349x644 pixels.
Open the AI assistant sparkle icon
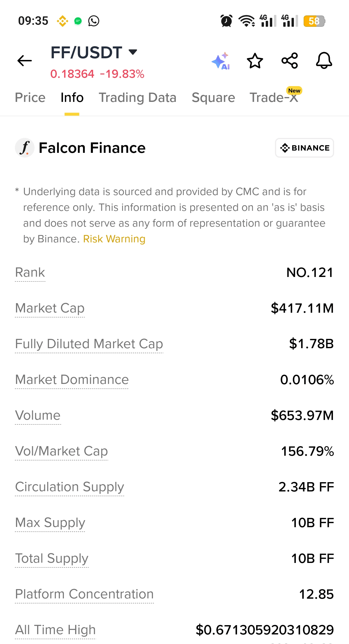click(x=221, y=61)
